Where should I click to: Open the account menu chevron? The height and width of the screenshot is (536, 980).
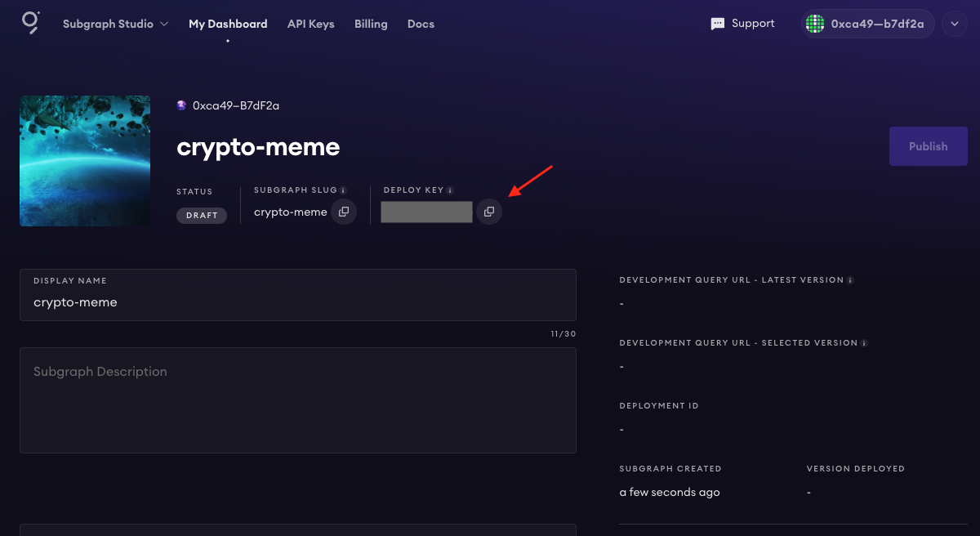point(954,24)
